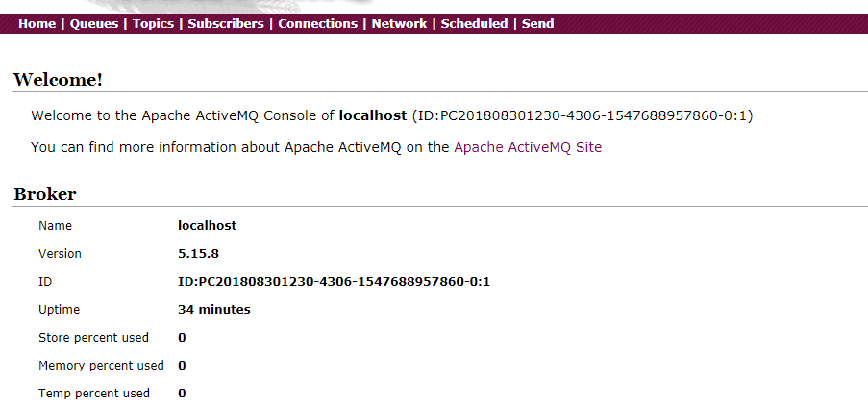Click the Version value 5.15.8
The height and width of the screenshot is (408, 868).
pos(198,254)
